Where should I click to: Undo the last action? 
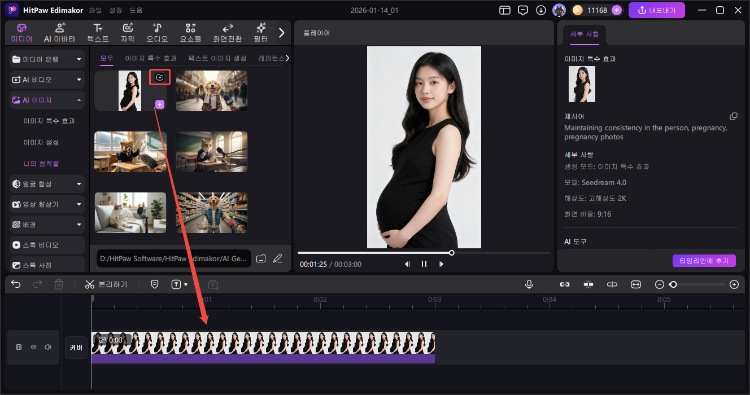click(16, 285)
